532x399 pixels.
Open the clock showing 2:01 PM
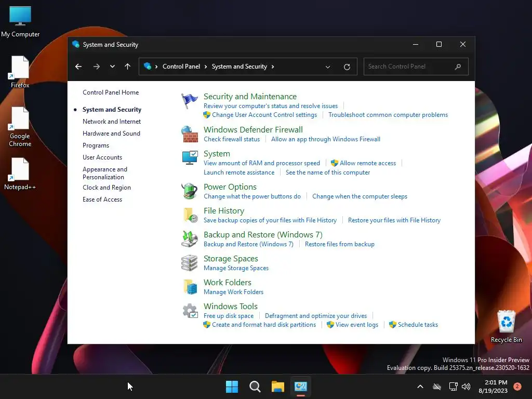click(x=493, y=387)
